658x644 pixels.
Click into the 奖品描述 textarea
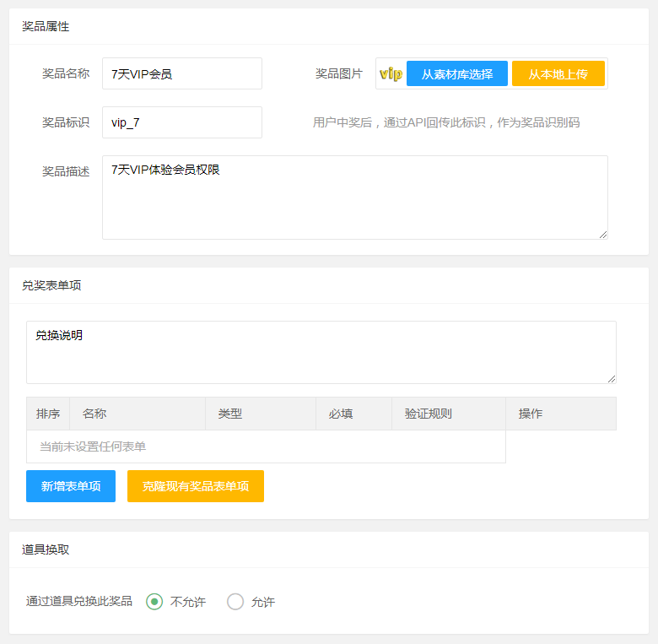click(355, 198)
